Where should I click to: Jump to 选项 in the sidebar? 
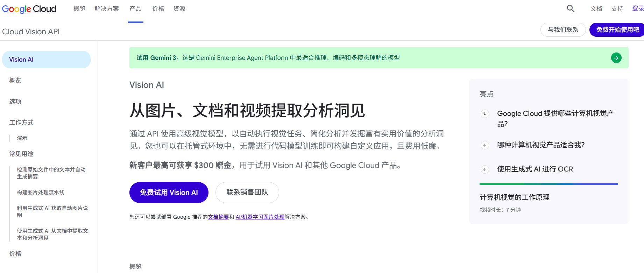click(15, 101)
